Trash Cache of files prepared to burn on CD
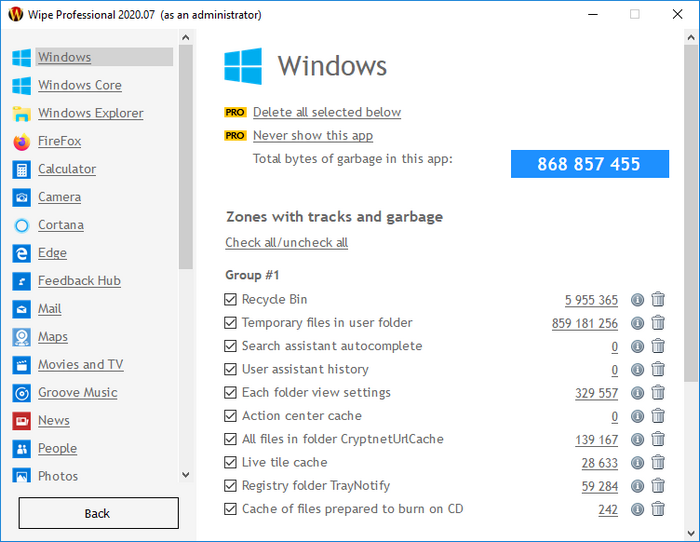 tap(658, 509)
